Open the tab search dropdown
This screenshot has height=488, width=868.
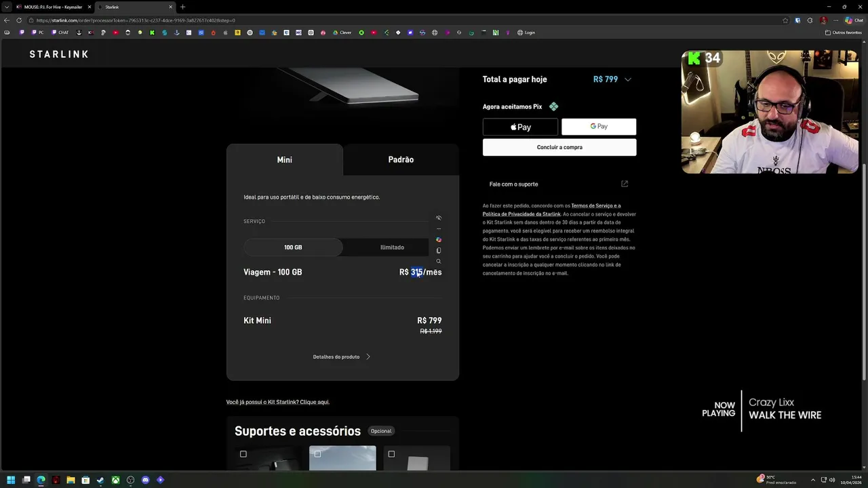tap(6, 7)
